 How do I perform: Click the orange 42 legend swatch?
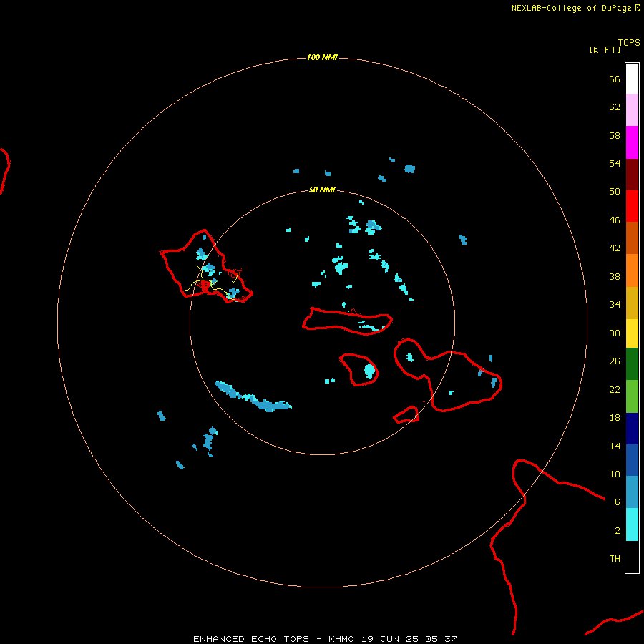coord(632,270)
